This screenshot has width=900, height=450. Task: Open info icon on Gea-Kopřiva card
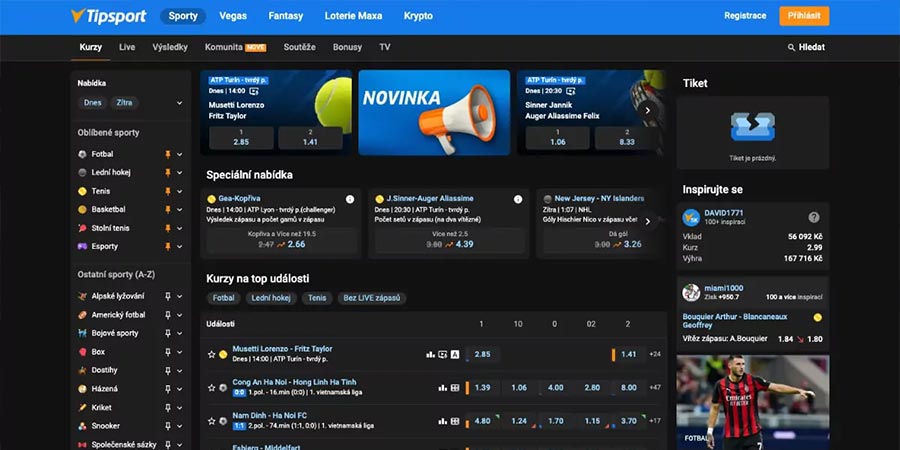pos(350,199)
